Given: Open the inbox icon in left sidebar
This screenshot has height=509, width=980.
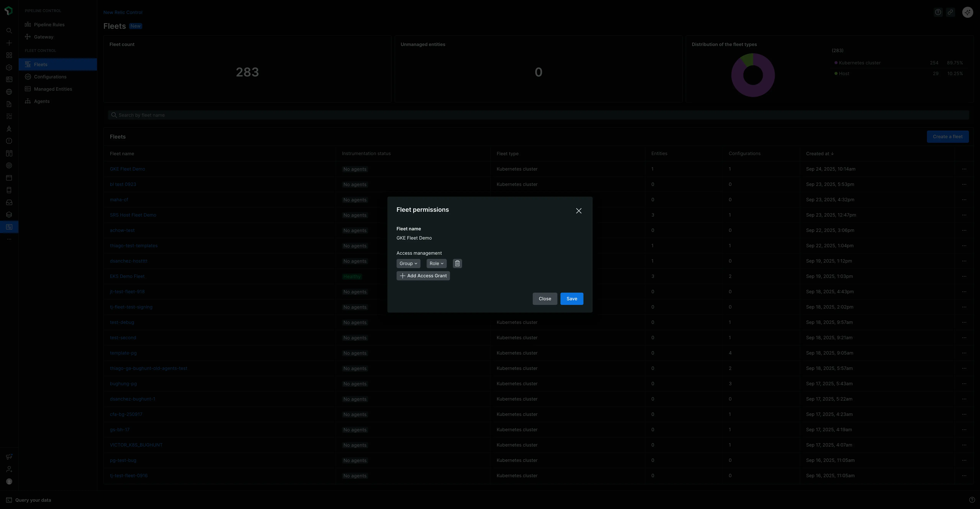Looking at the screenshot, I should tap(9, 202).
